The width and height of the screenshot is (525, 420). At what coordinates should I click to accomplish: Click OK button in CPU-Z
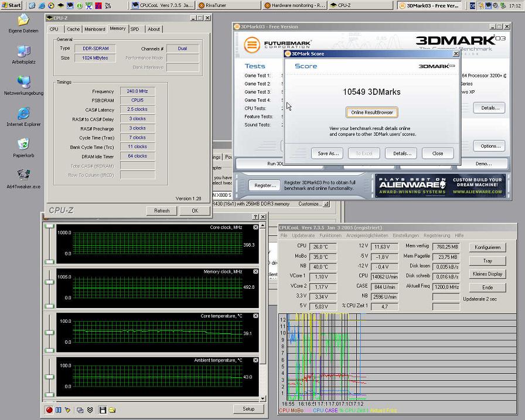(x=195, y=211)
